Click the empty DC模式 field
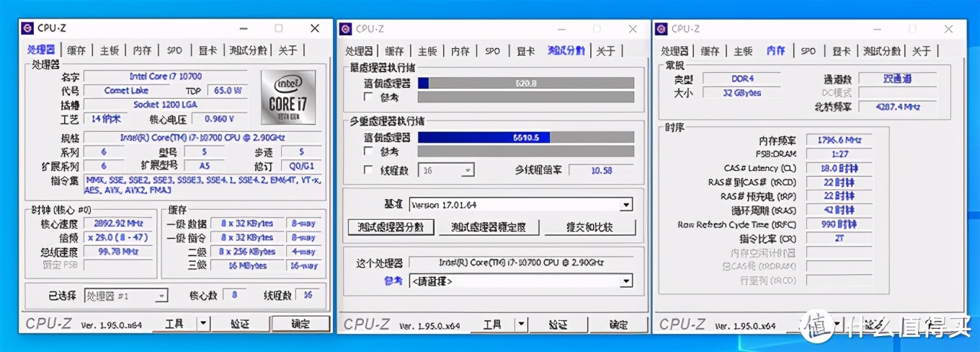Image resolution: width=980 pixels, height=352 pixels. pos(898,92)
